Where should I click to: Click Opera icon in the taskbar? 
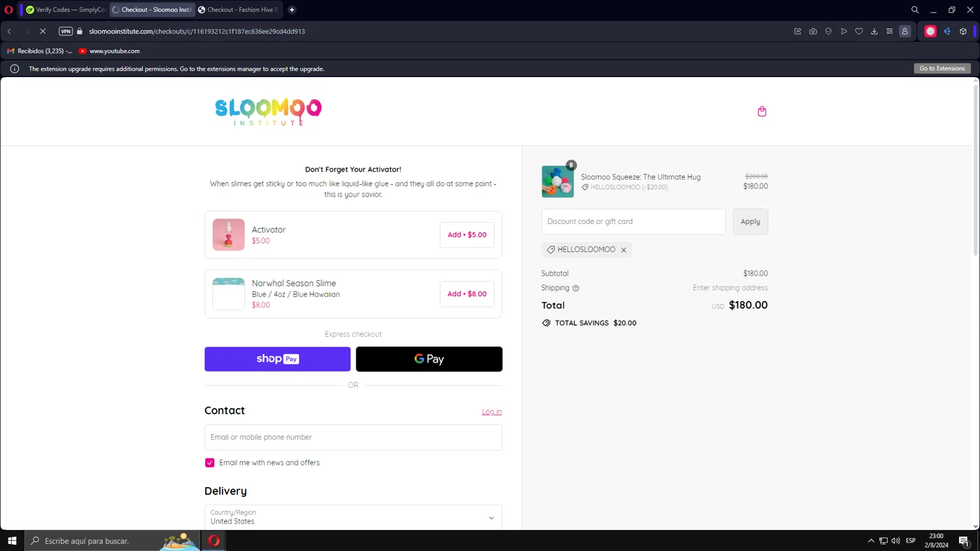[214, 541]
